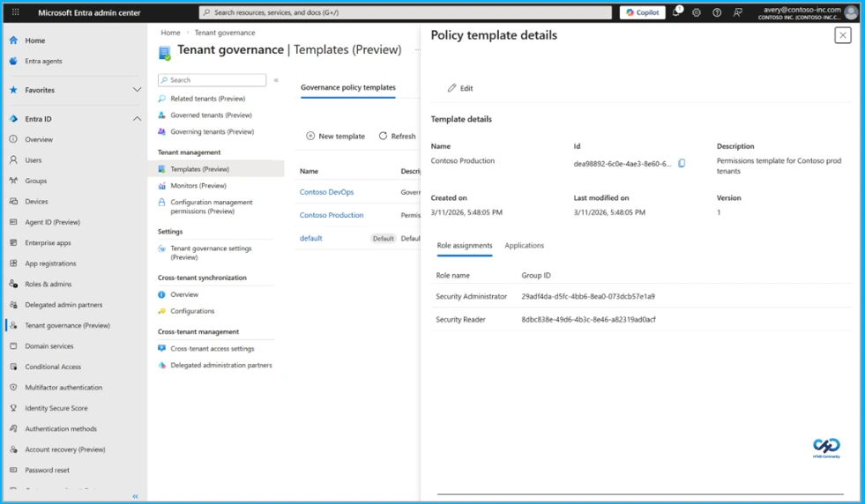
Task: Open App registrations in the sidebar
Action: coord(50,263)
